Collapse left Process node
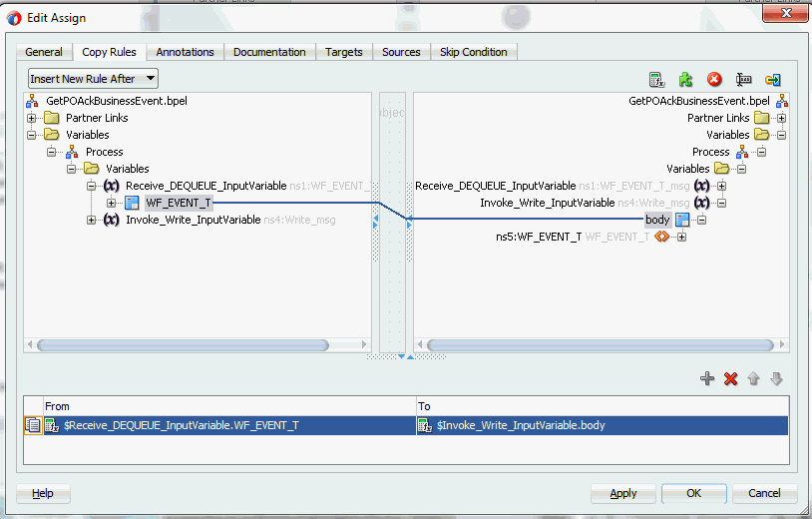Screen dimensions: 812x519 [x=51, y=152]
